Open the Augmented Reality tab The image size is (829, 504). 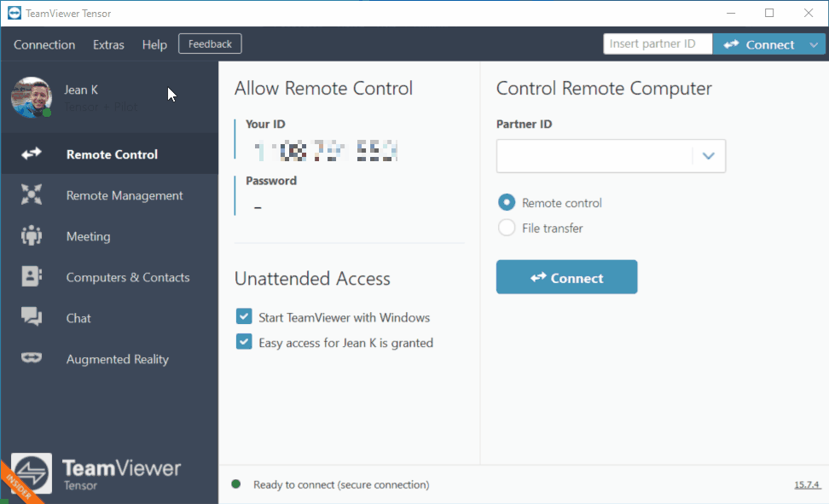109,359
